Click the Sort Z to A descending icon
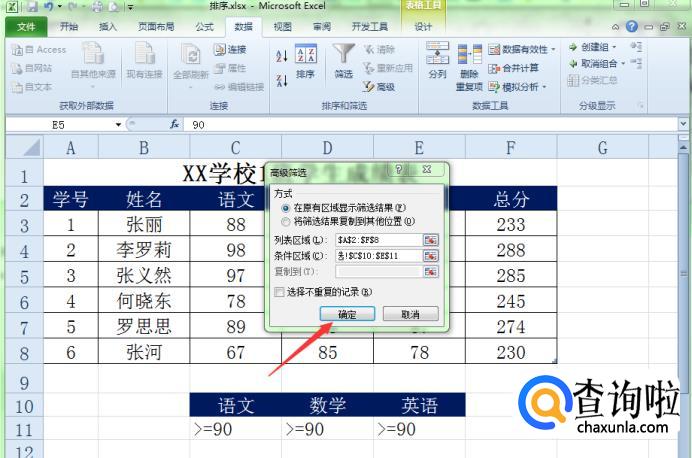The image size is (692, 458). pos(282,80)
